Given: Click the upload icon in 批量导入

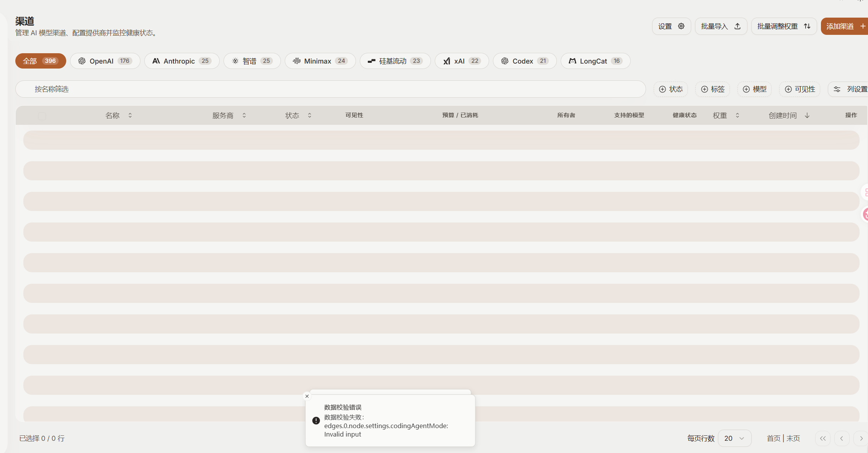Looking at the screenshot, I should [737, 26].
